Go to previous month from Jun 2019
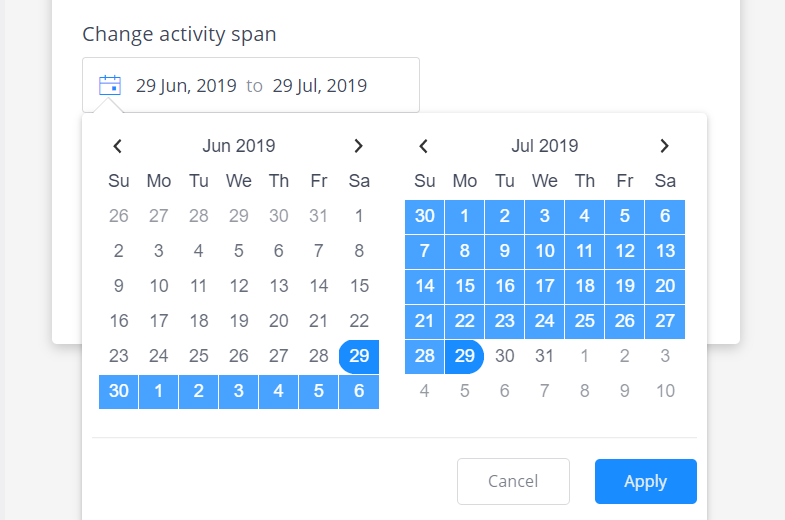This screenshot has width=785, height=520. click(118, 146)
